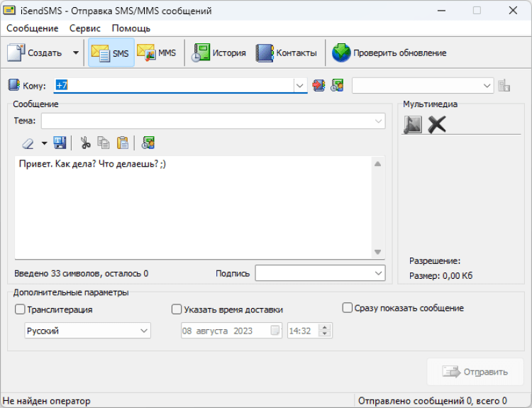Click the Отправить send button
Screen dimensions: 532x408
click(x=475, y=372)
